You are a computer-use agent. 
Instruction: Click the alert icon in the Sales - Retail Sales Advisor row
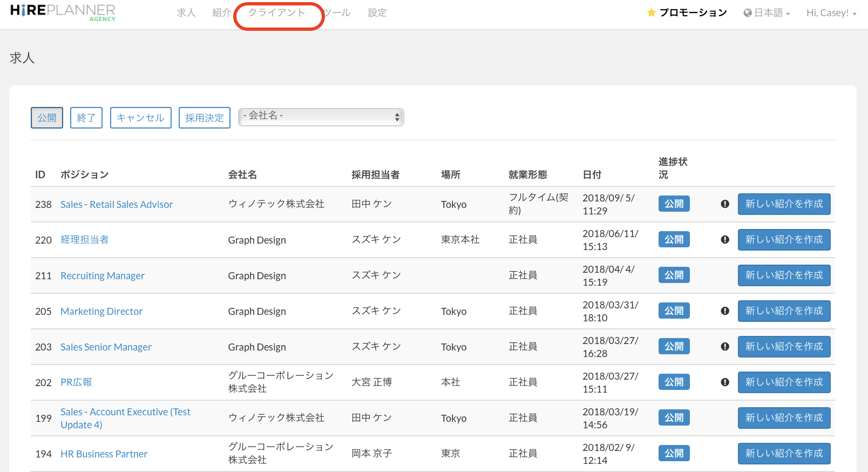point(725,204)
